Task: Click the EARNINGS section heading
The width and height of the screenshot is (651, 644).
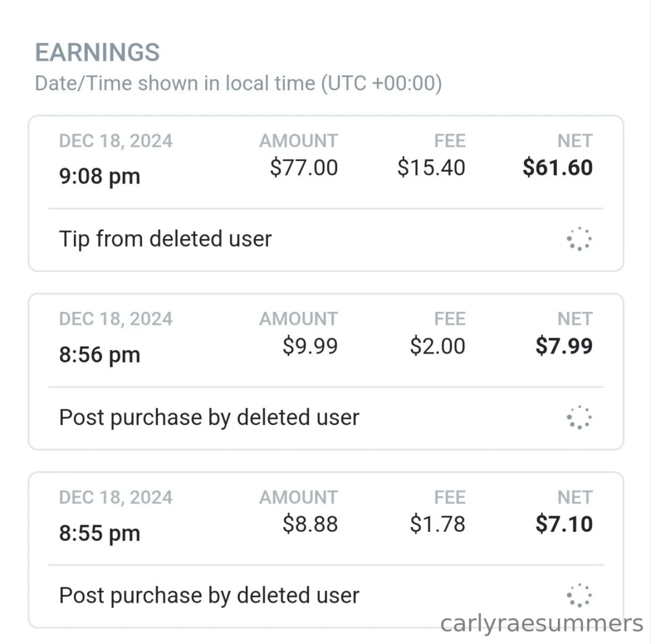Action: [x=97, y=52]
